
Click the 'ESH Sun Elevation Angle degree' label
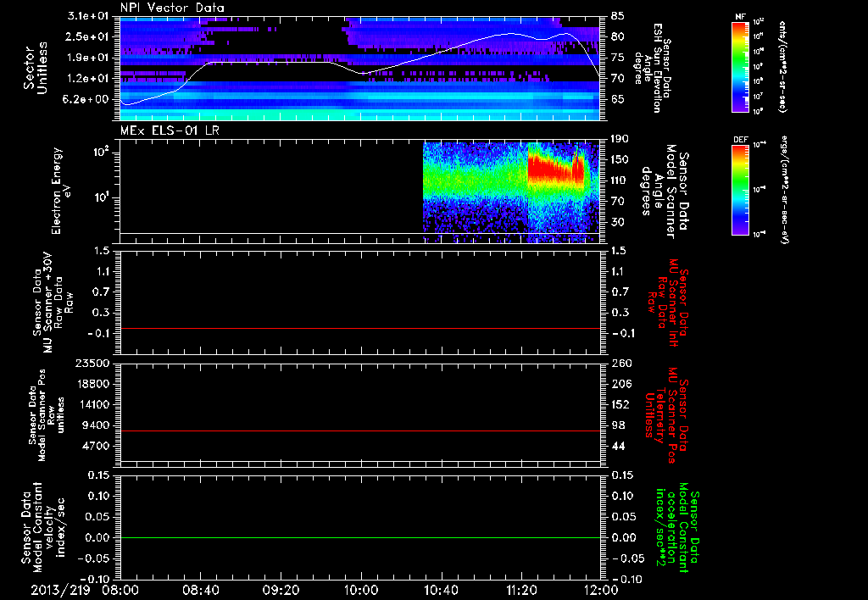[654, 68]
